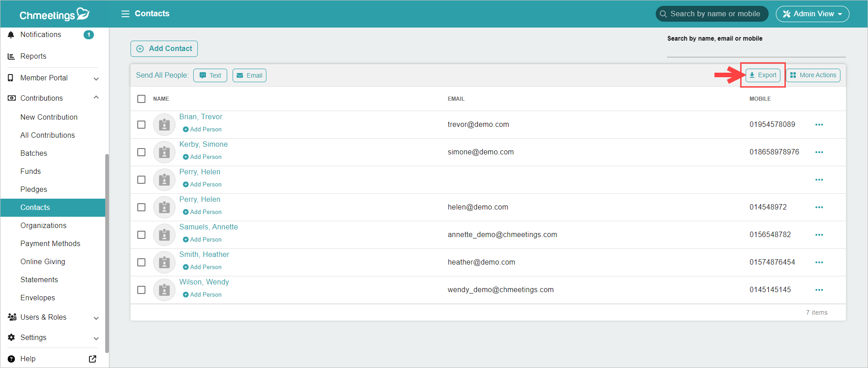
Task: Click Simone Kerby's avatar icon
Action: 164,152
